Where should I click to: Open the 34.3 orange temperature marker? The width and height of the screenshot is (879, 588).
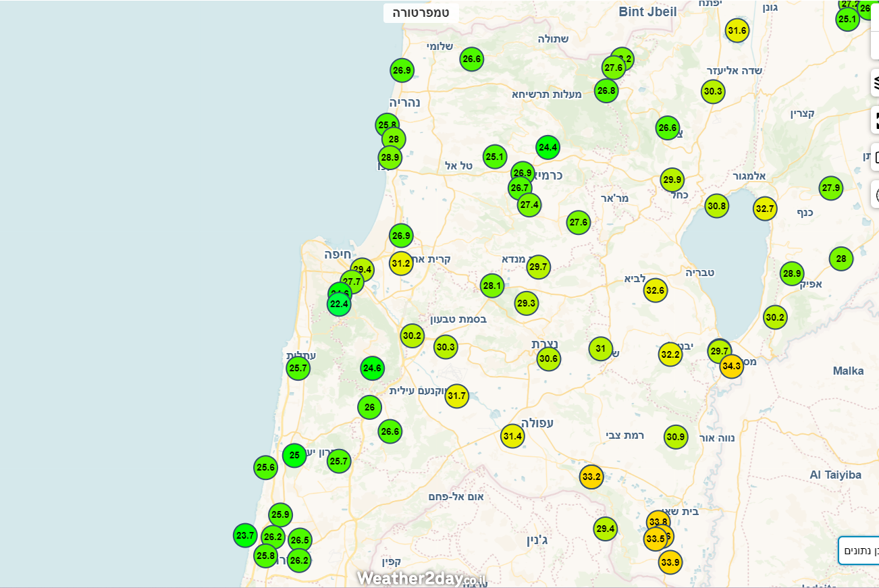[731, 367]
